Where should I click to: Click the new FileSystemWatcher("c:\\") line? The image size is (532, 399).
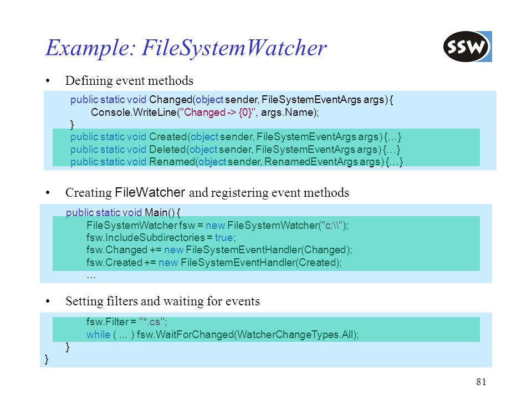click(x=217, y=226)
